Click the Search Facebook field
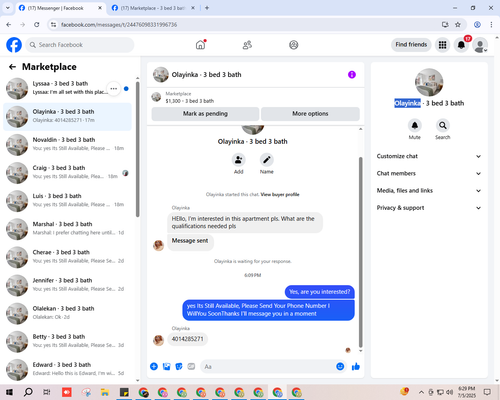 [x=80, y=45]
